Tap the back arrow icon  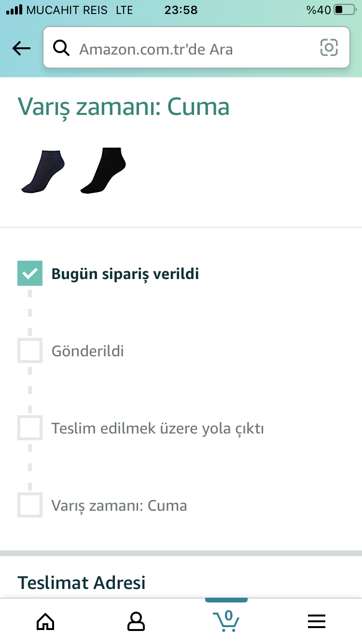coord(21,48)
